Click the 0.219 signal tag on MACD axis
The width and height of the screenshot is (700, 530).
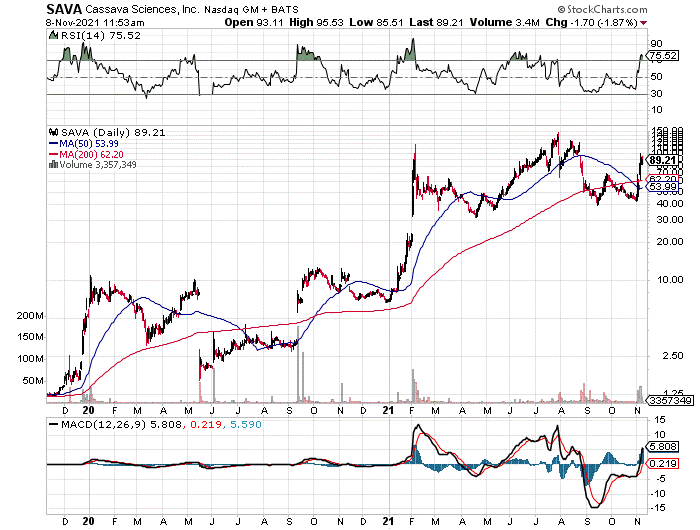662,464
